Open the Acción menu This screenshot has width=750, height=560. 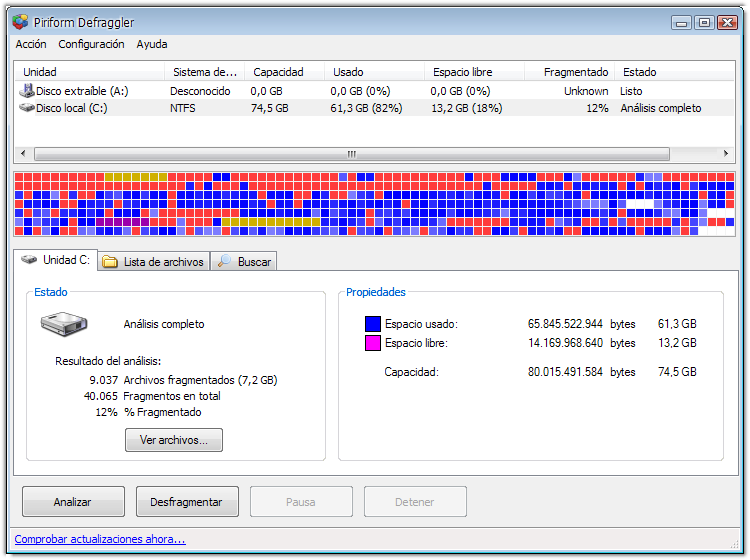coord(31,44)
